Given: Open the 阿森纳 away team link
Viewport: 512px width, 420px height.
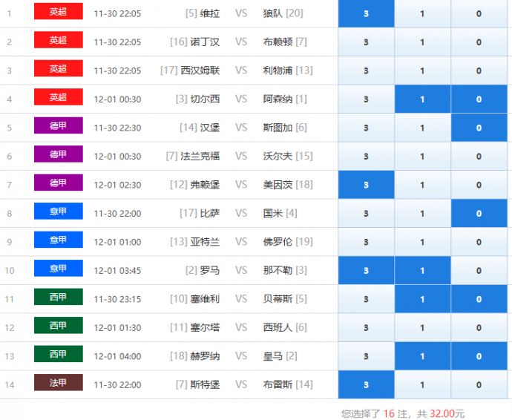Looking at the screenshot, I should point(278,99).
